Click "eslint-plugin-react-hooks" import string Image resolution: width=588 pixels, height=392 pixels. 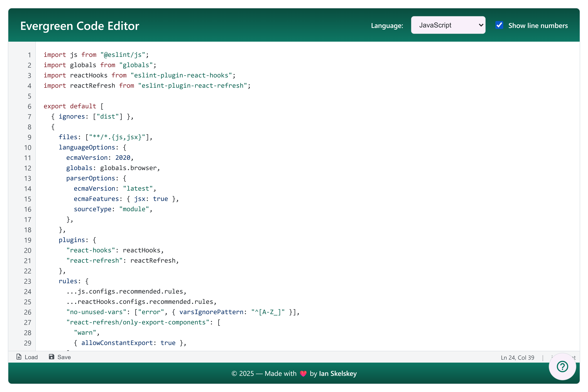pyautogui.click(x=181, y=75)
